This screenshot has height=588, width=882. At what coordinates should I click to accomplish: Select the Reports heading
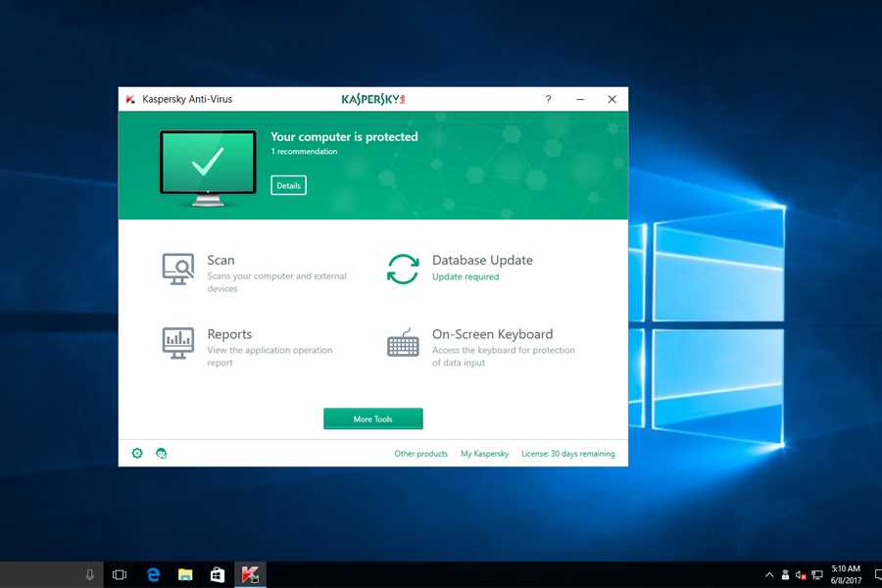tap(229, 334)
